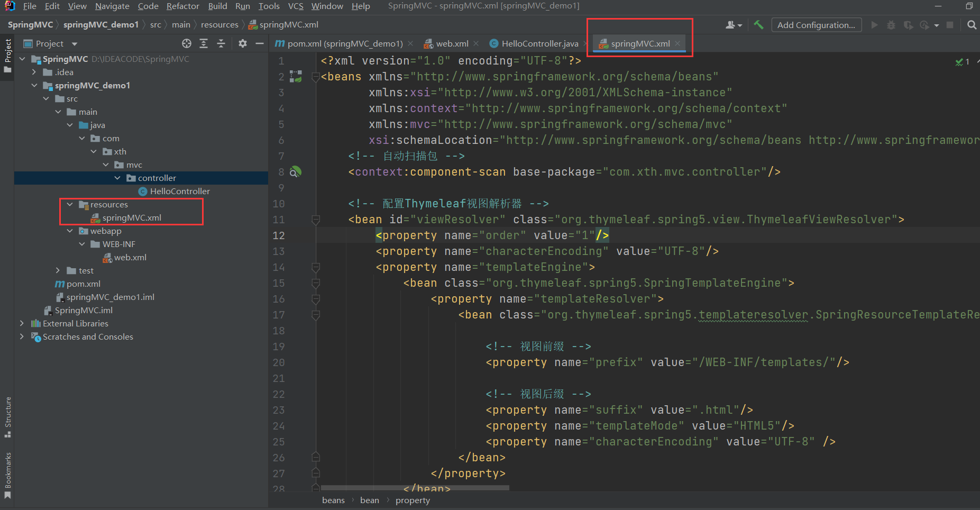Click the Add Configuration button
Screen dimensions: 980x510
[816, 25]
